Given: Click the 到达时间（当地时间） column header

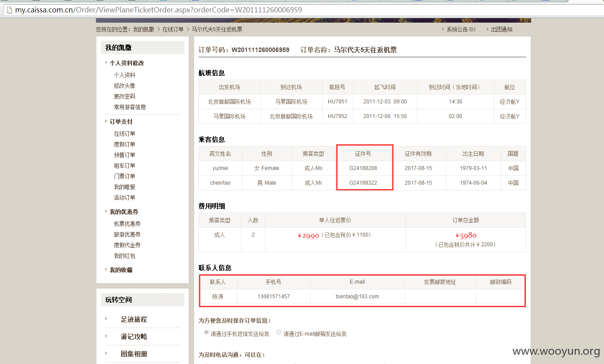Looking at the screenshot, I should coord(456,87).
